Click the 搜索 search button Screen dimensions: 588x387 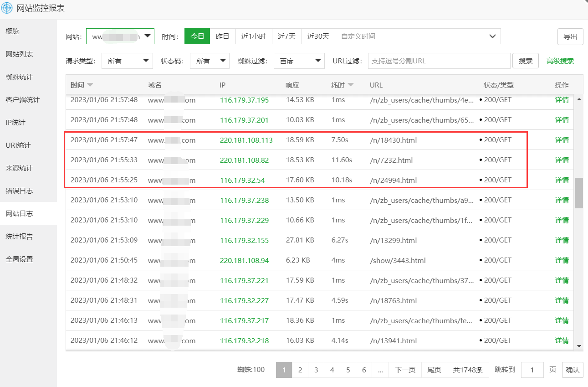[525, 60]
